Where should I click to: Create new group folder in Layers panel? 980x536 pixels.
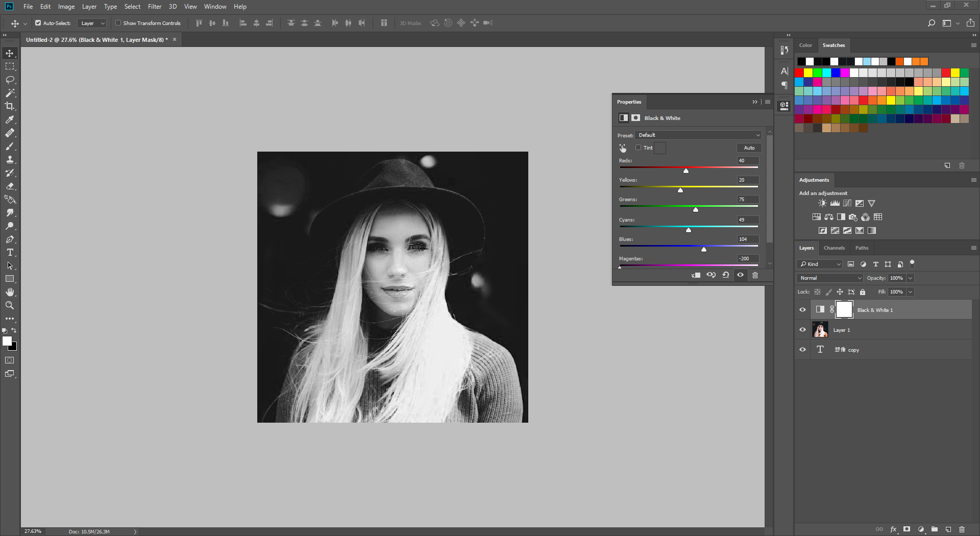pyautogui.click(x=935, y=529)
